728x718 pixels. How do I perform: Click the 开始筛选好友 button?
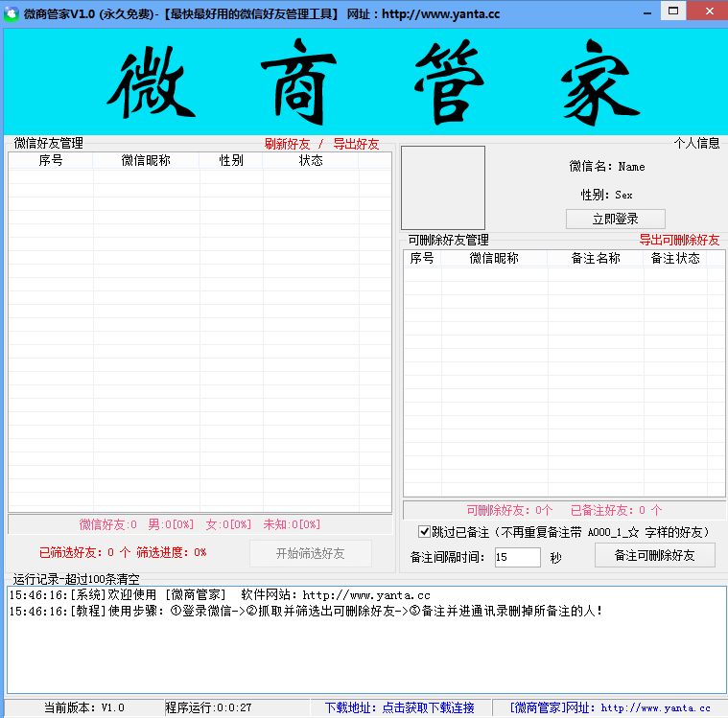310,553
